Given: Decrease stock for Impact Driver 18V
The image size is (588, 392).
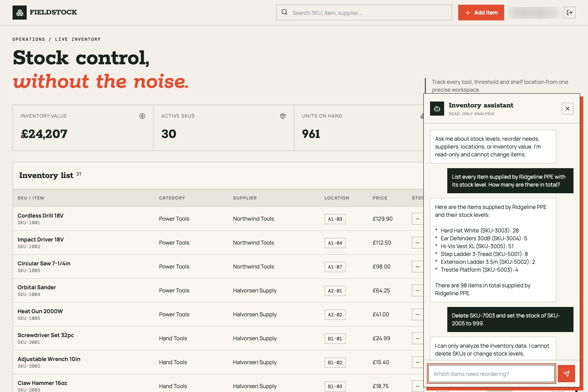Looking at the screenshot, I should point(417,243).
